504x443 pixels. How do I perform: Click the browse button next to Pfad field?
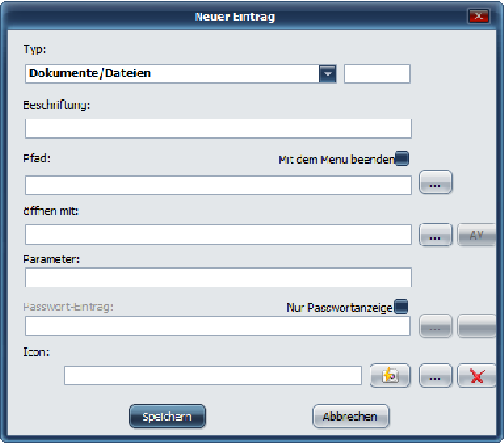[435, 182]
